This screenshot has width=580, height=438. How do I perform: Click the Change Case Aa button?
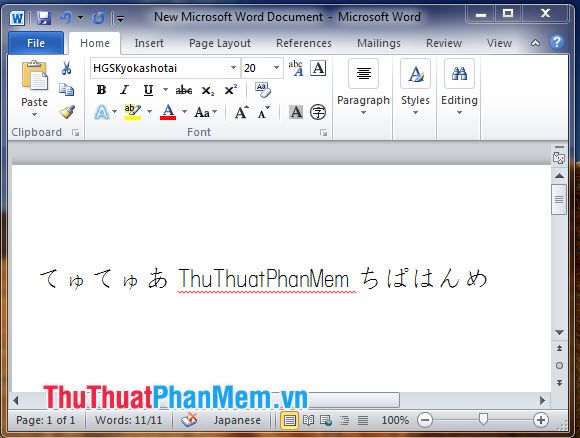tap(203, 112)
